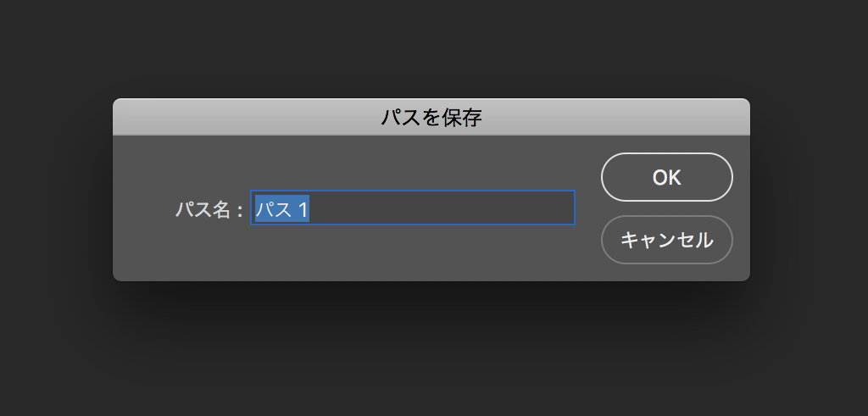Click the highlighted パス 1 text

pyautogui.click(x=281, y=208)
